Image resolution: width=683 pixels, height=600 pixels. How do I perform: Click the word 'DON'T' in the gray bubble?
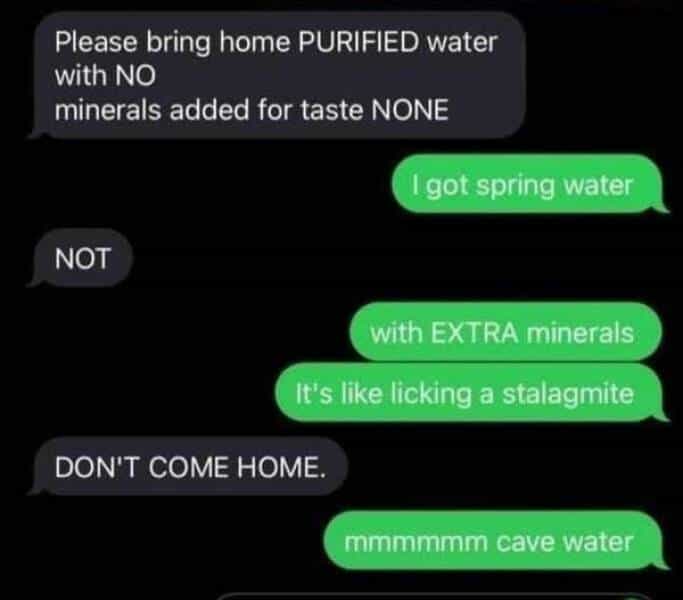tap(97, 467)
